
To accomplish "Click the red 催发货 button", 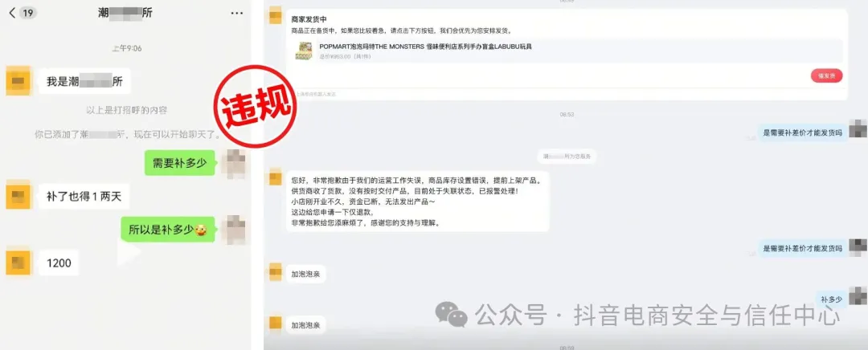I will point(826,75).
